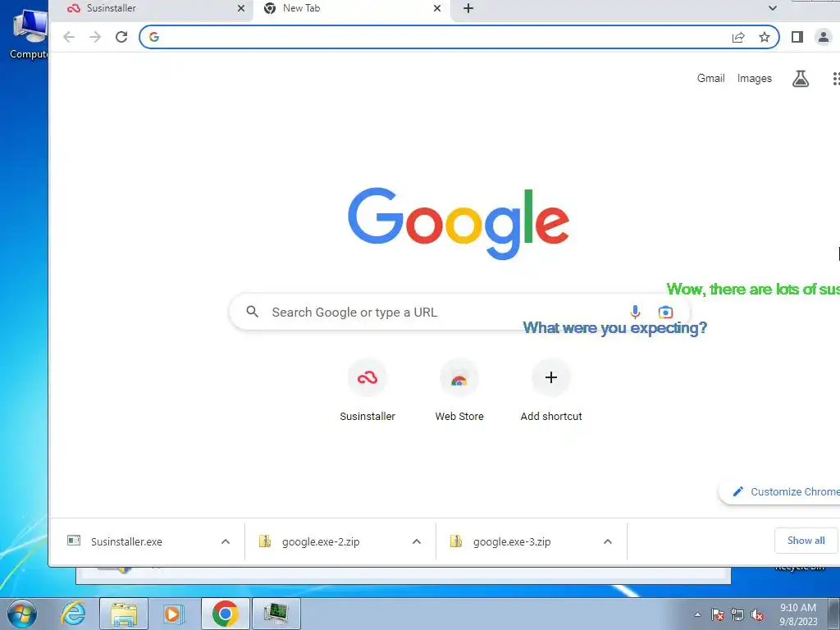Open the Google apps grid
This screenshot has height=630, width=840.
click(836, 79)
